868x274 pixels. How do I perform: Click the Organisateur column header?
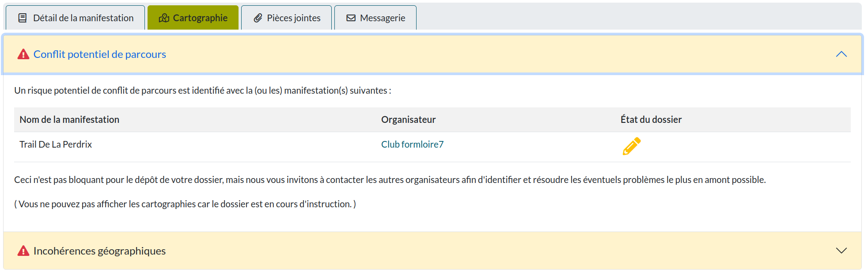pos(408,120)
